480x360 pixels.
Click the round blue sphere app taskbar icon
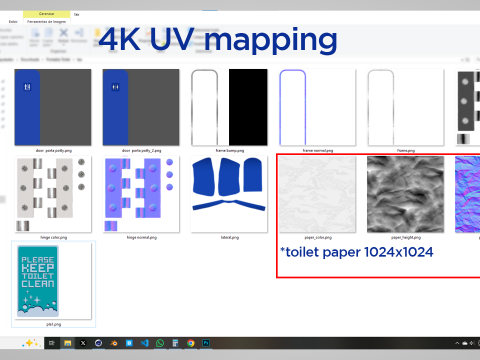click(99, 343)
